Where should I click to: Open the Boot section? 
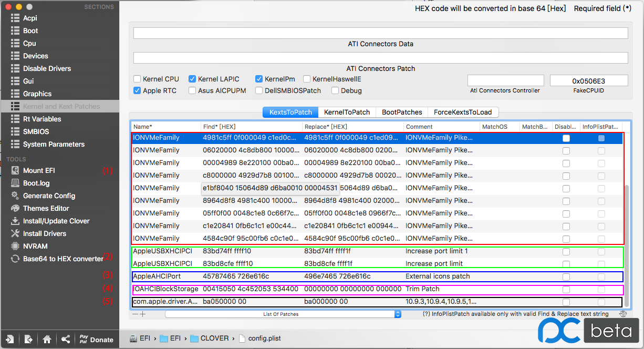[x=30, y=30]
